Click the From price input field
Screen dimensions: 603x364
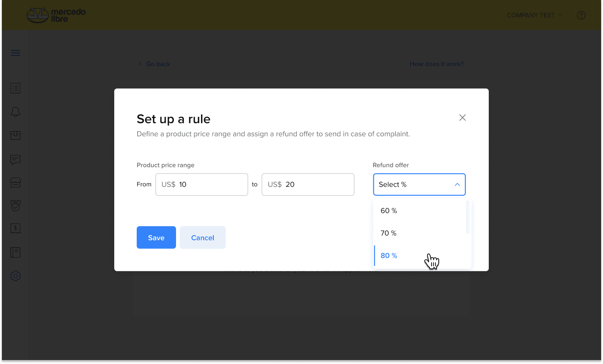coord(202,184)
